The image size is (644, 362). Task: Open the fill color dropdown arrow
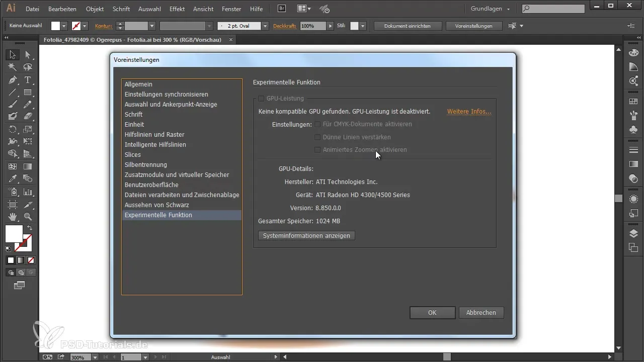pyautogui.click(x=64, y=26)
